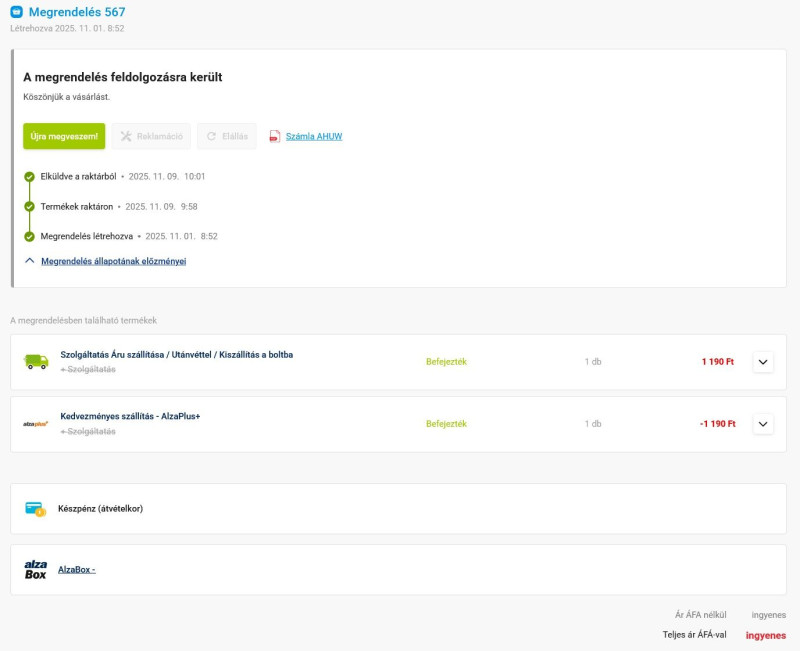Image resolution: width=800 pixels, height=651 pixels.
Task: Open the AlzaBox pickup location link
Action: 76,570
